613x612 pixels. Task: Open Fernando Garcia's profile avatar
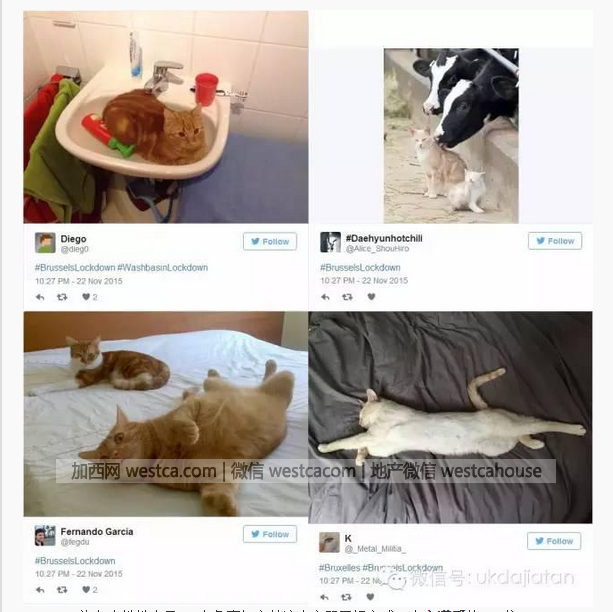45,536
